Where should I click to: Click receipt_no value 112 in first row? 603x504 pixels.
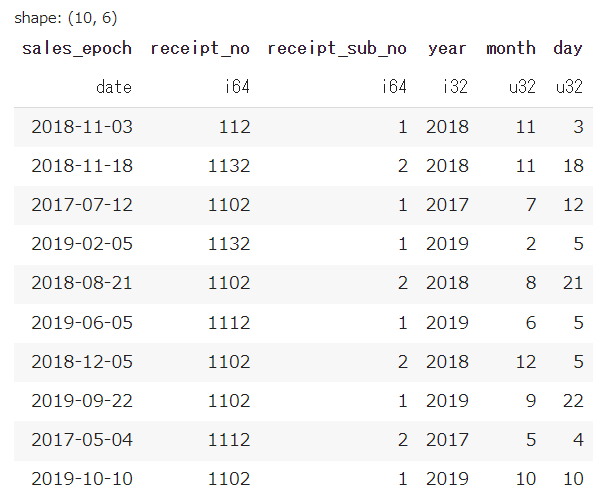(235, 127)
